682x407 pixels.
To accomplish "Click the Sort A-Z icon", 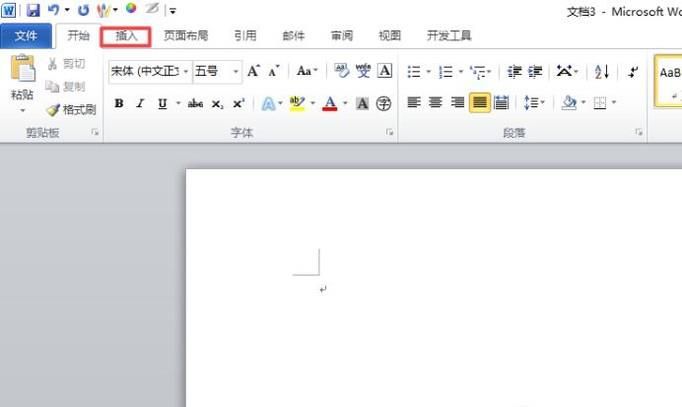I will tap(602, 71).
